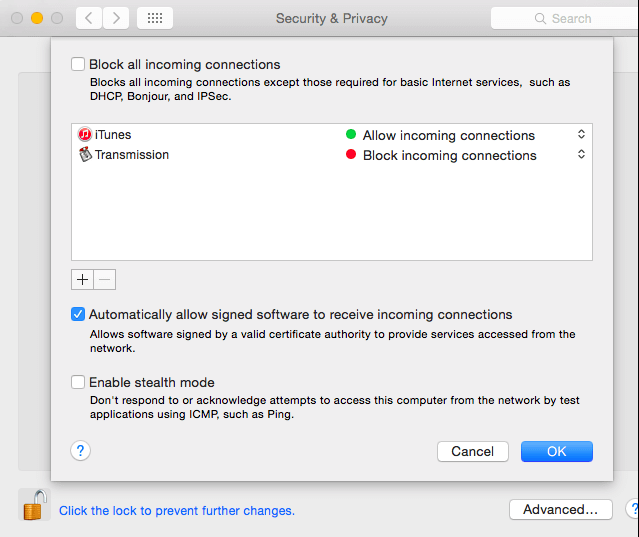The height and width of the screenshot is (537, 639).
Task: Go back with the left arrow
Action: (89, 18)
